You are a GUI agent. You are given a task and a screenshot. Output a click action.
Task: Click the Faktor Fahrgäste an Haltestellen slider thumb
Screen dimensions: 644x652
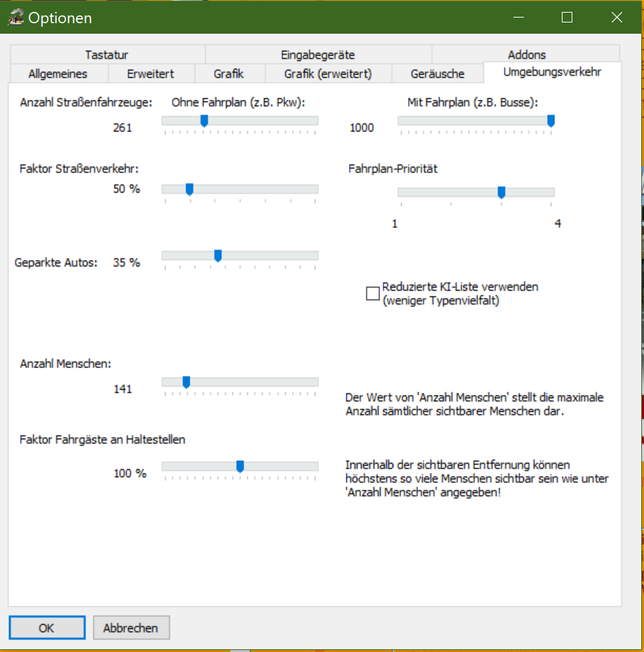coord(240,467)
